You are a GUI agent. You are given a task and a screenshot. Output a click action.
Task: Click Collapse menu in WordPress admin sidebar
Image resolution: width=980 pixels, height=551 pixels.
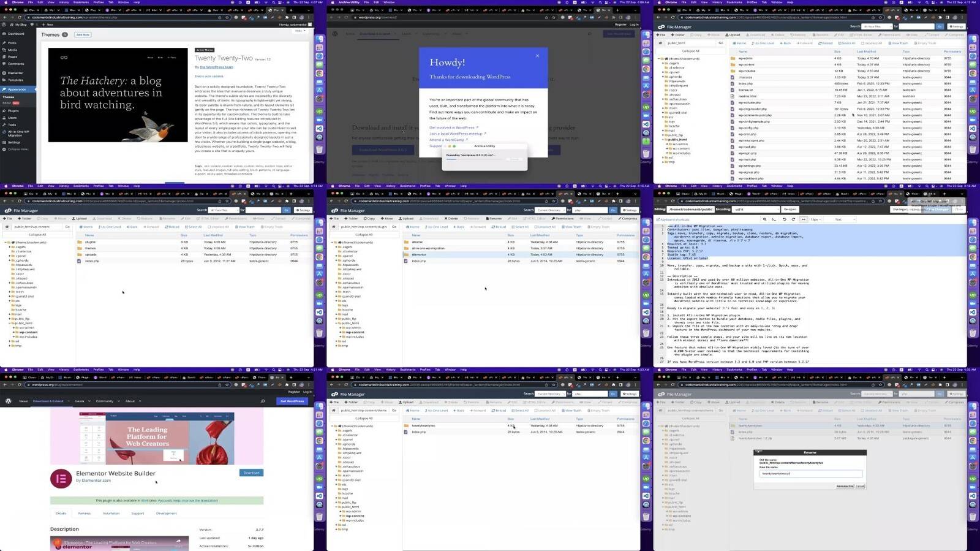(18, 149)
